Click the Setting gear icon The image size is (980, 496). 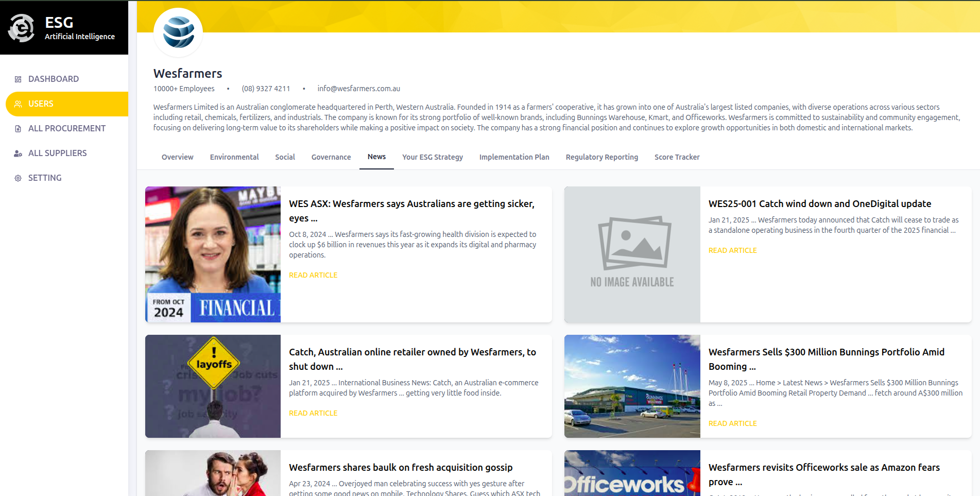tap(18, 178)
